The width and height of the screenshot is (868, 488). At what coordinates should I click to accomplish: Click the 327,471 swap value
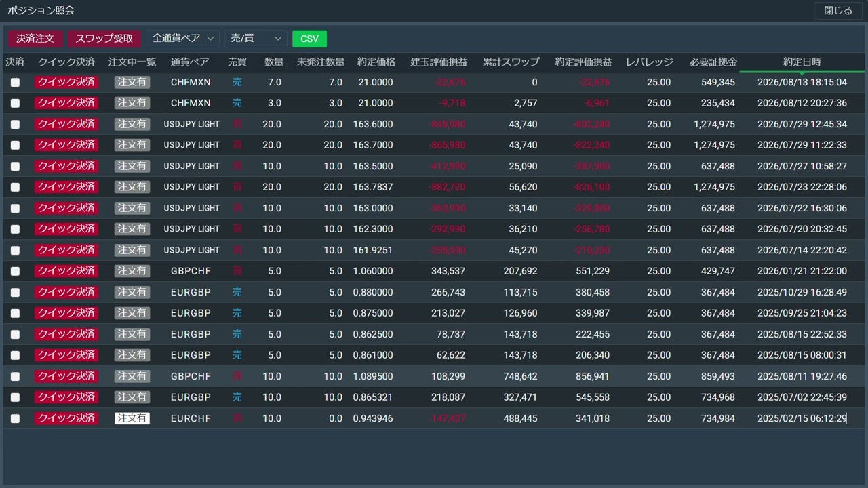point(520,397)
